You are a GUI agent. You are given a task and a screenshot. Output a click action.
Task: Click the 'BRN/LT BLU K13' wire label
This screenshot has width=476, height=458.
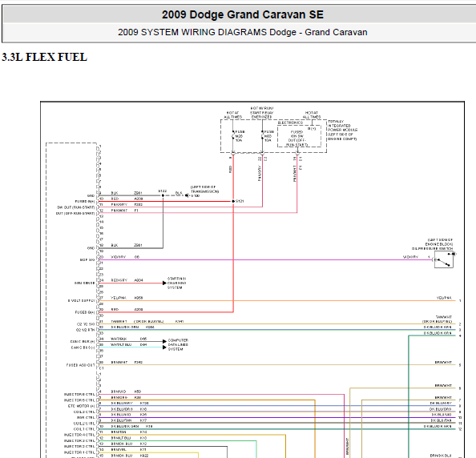tap(129, 438)
